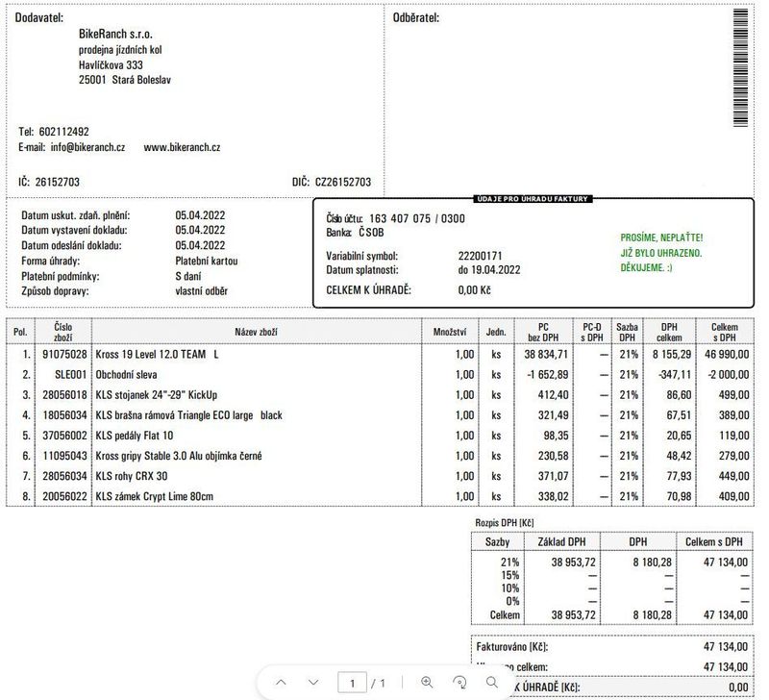The height and width of the screenshot is (700, 769).
Task: Click the Množství column header
Action: [x=450, y=332]
